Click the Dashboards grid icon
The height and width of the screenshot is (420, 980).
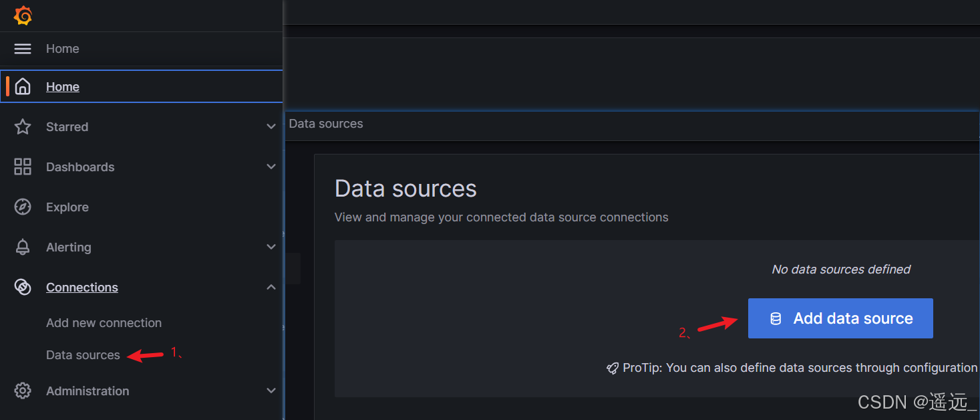pyautogui.click(x=23, y=167)
